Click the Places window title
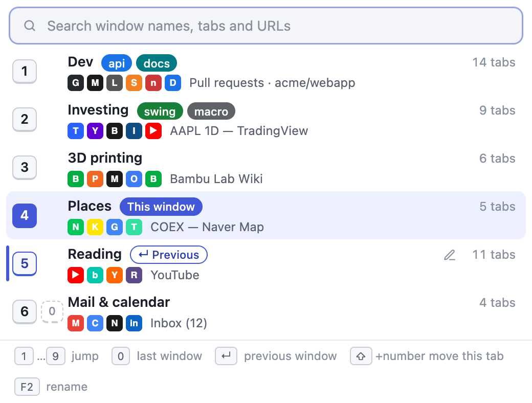 pos(90,206)
